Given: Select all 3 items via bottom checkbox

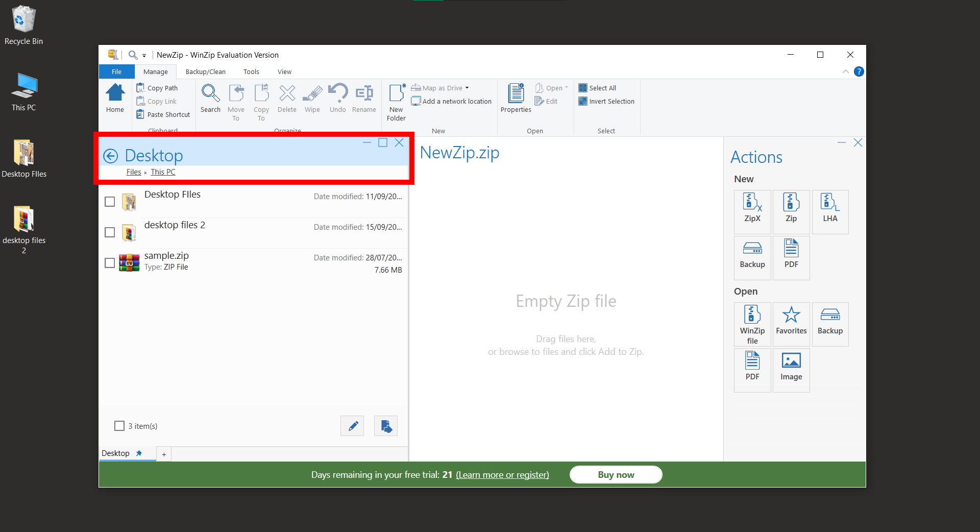Looking at the screenshot, I should [x=119, y=426].
